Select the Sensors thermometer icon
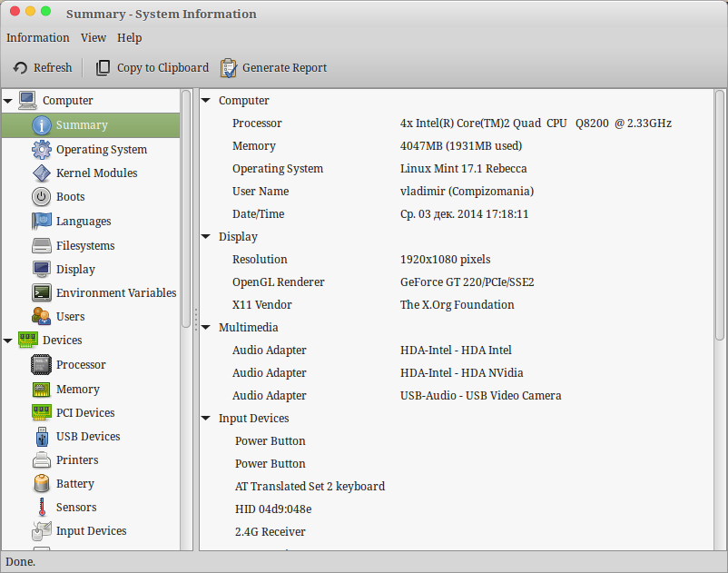728x573 pixels. pos(42,508)
